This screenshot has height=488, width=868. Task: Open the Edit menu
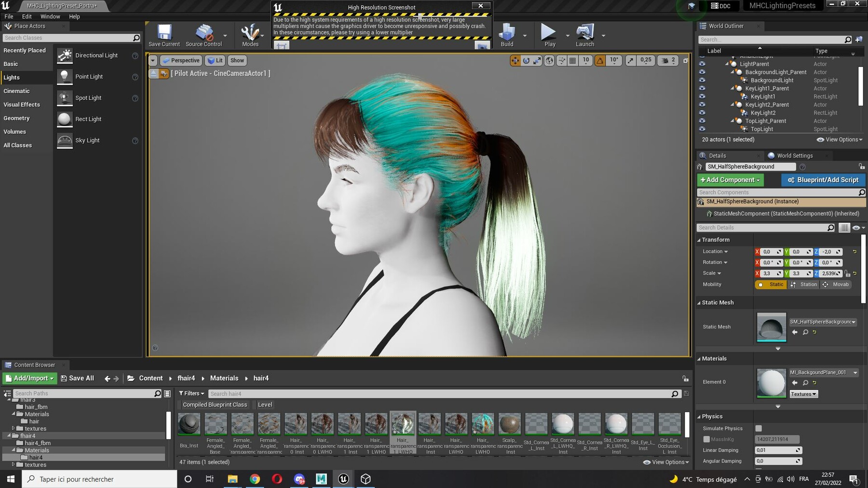(27, 16)
